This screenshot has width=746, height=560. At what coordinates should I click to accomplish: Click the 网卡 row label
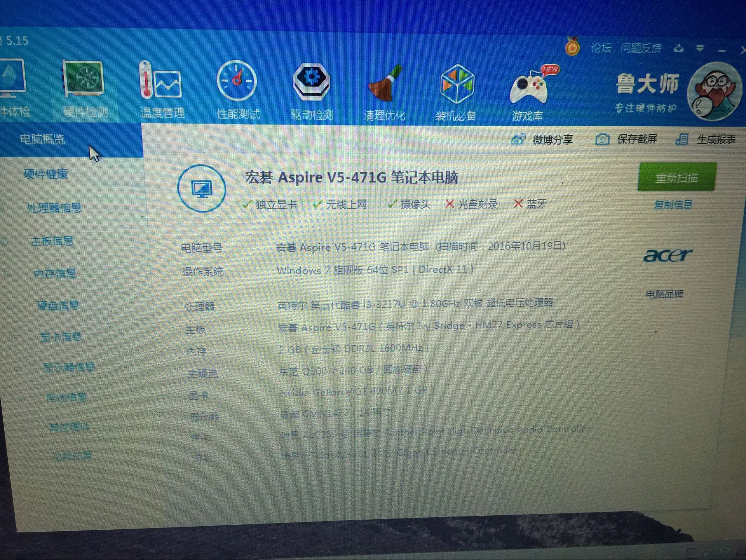202,459
